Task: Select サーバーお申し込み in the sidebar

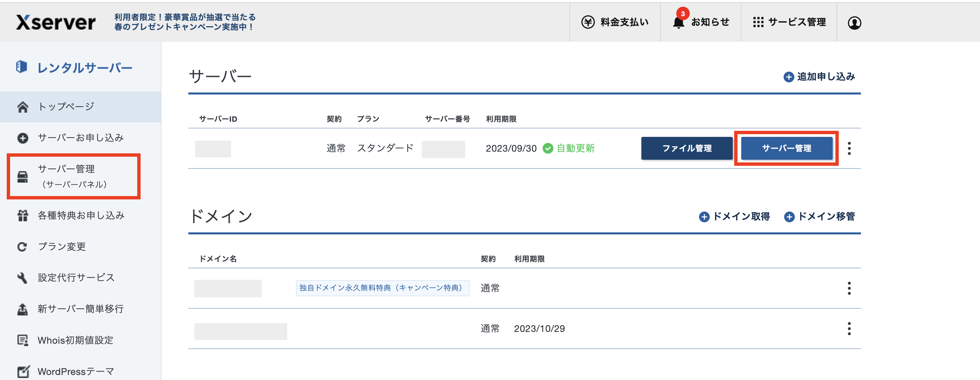Action: pyautogui.click(x=80, y=138)
